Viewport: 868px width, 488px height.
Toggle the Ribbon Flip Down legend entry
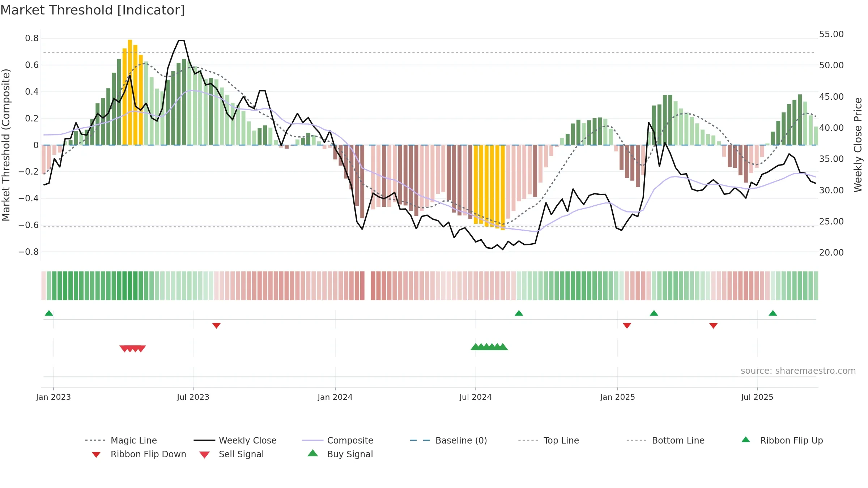(139, 454)
